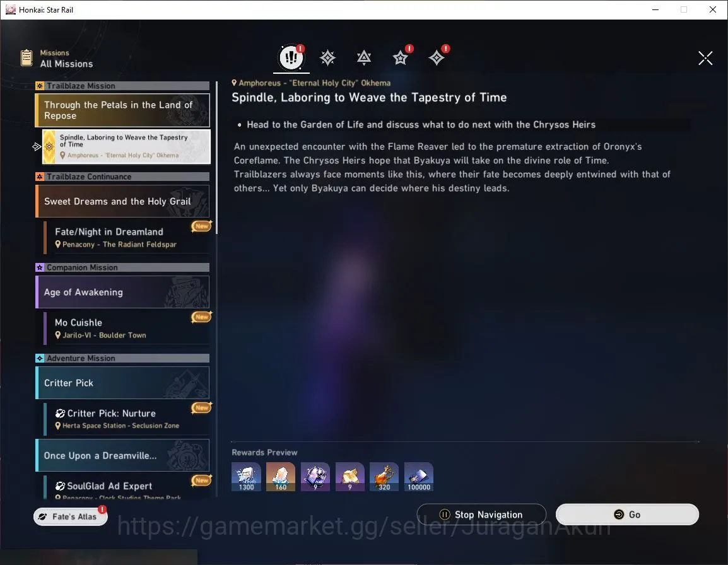Select the Adventure Mission diamond filter icon
The image size is (728, 565).
pos(436,57)
